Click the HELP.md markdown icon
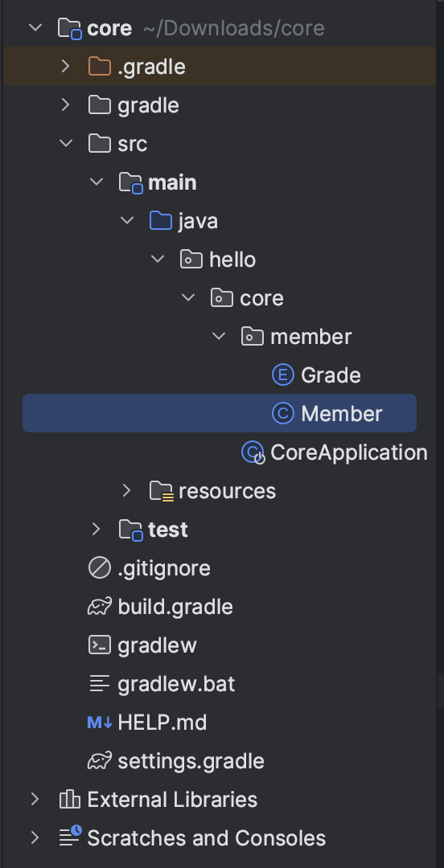The image size is (444, 868). [100, 723]
